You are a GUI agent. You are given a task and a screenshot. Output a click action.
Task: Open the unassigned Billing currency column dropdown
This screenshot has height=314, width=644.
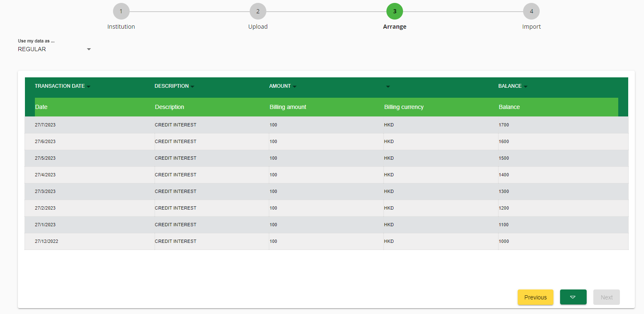388,87
